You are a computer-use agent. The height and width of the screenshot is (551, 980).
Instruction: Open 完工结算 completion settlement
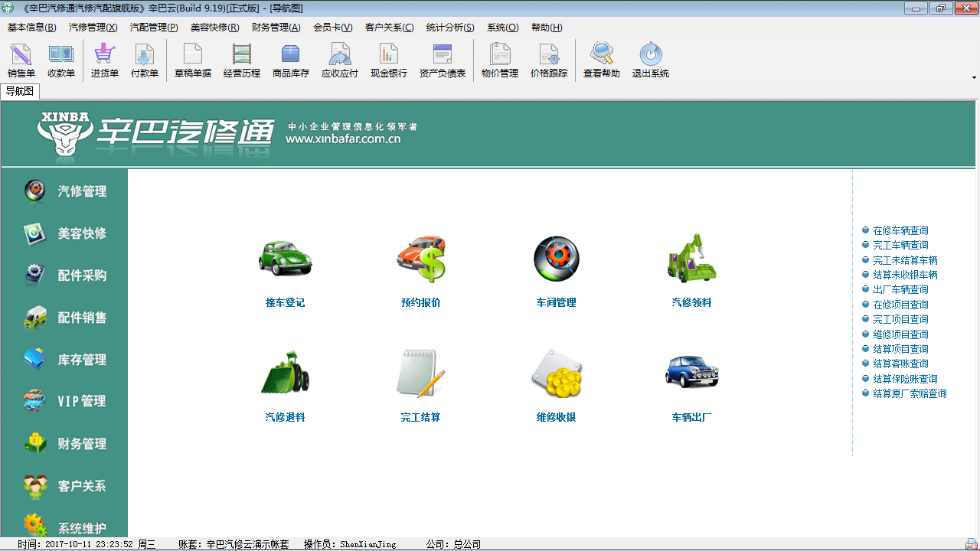(421, 386)
